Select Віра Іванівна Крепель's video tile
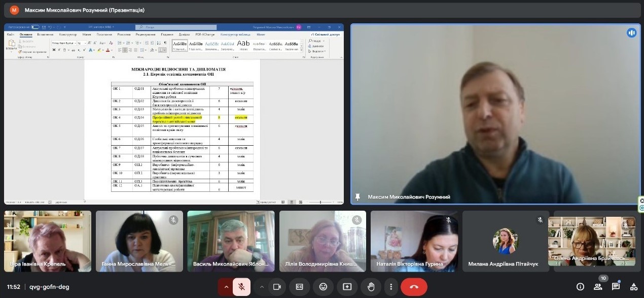The height and width of the screenshot is (298, 644). (x=48, y=241)
